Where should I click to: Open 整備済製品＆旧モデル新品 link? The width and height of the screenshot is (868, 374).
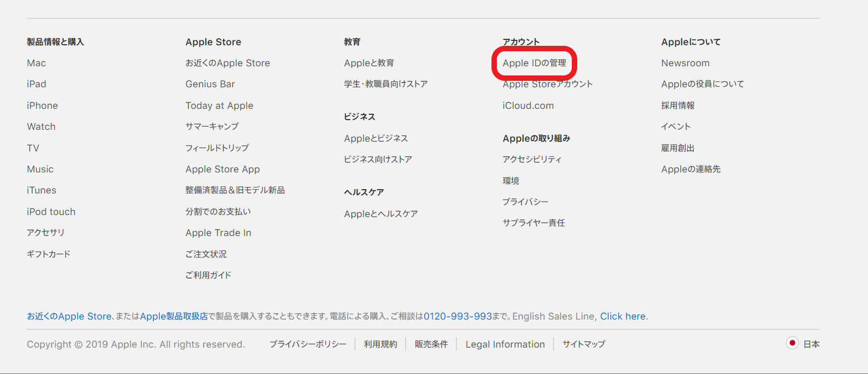click(x=235, y=190)
